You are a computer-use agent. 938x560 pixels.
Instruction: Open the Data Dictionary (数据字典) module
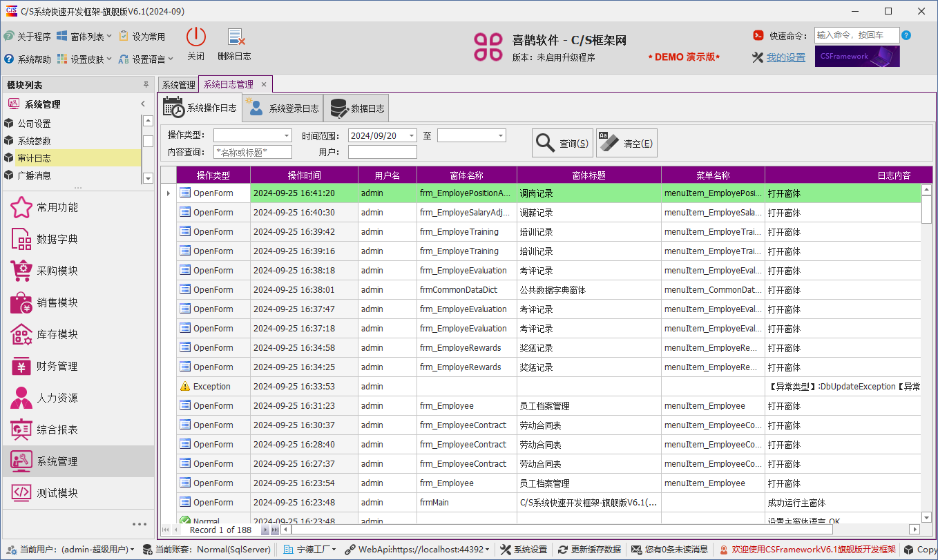click(x=79, y=239)
